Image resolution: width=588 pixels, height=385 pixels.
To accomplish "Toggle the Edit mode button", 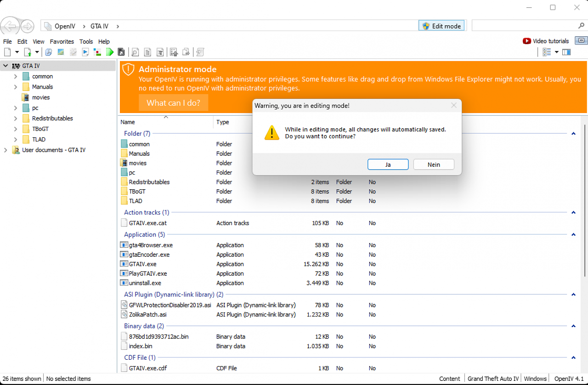I will coord(441,26).
